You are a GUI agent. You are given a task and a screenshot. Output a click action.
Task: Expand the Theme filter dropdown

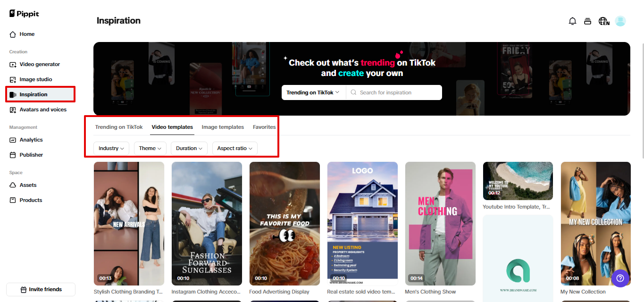coord(150,148)
